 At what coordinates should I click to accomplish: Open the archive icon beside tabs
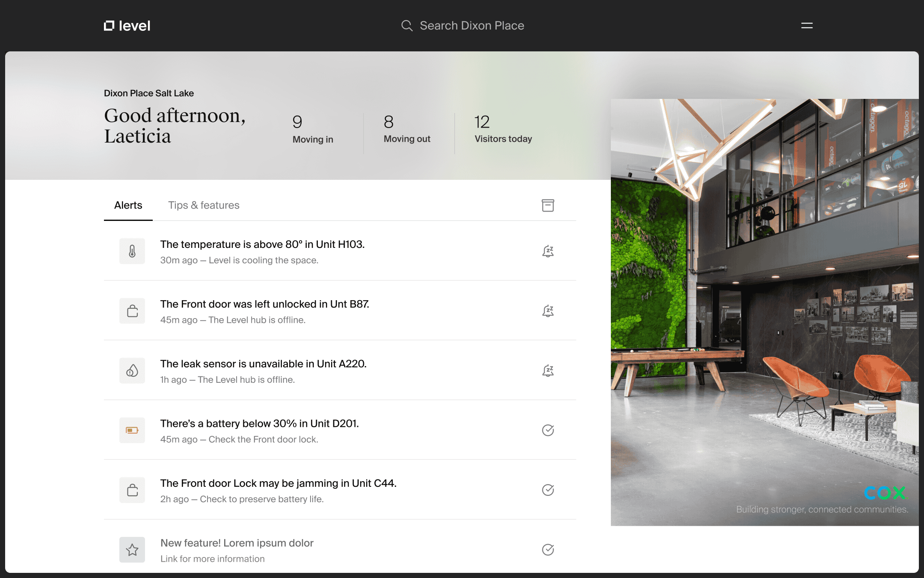(548, 206)
